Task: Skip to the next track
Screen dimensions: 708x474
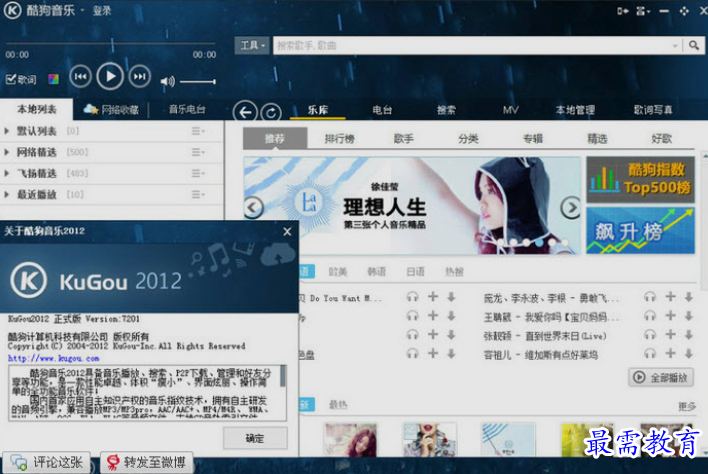Action: pos(140,76)
